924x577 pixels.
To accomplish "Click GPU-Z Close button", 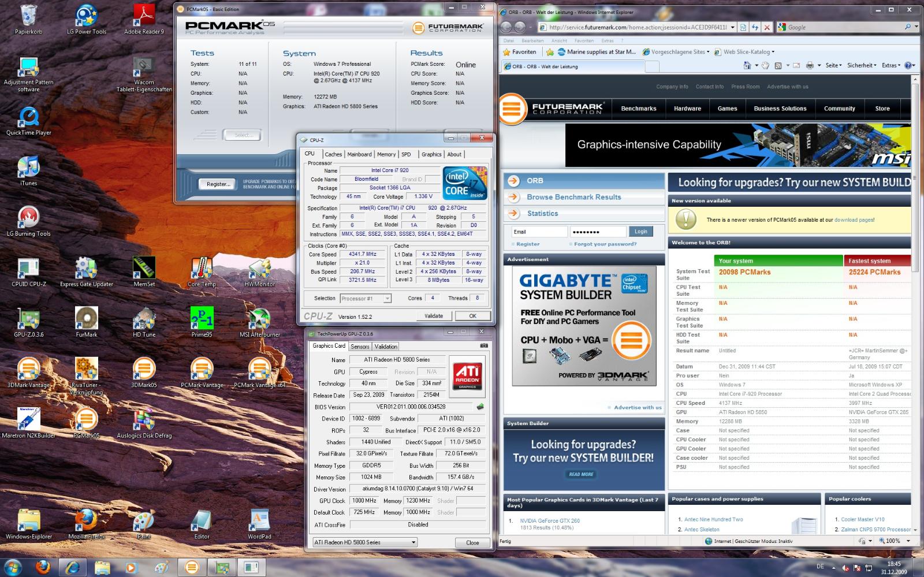I will (472, 542).
